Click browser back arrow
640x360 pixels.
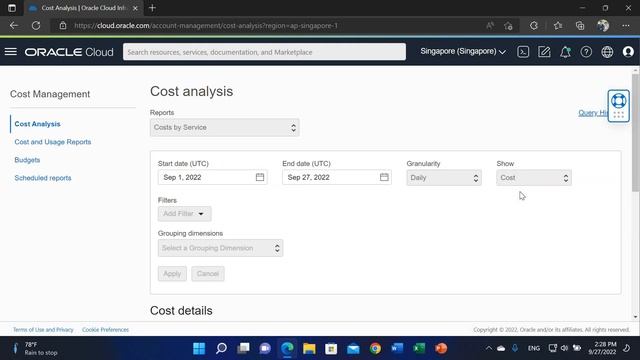tap(14, 26)
